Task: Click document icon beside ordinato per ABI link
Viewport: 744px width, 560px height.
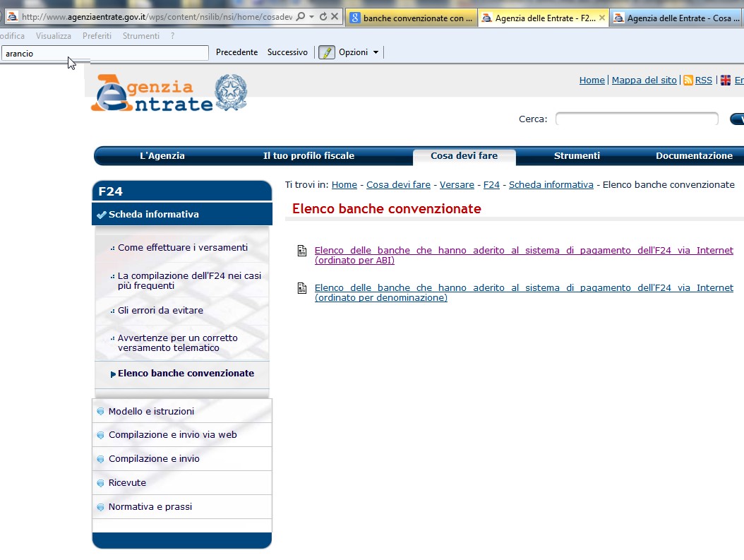Action: tap(302, 250)
